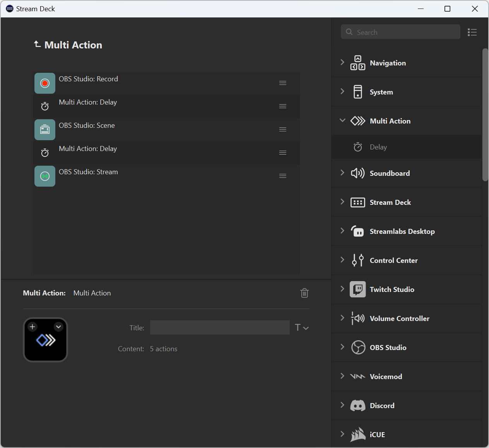Image resolution: width=489 pixels, height=448 pixels.
Task: Click the OBS Studio Scene action icon
Action: coord(45,130)
